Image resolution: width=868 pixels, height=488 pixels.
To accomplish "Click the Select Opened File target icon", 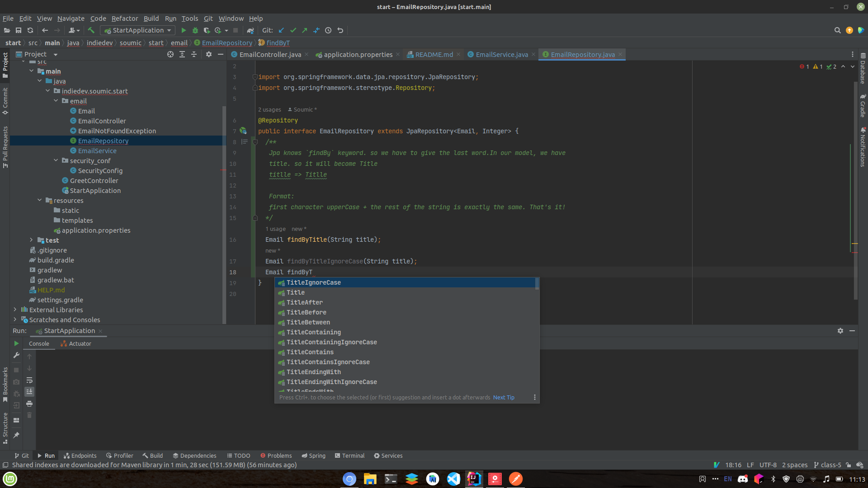I will point(170,54).
